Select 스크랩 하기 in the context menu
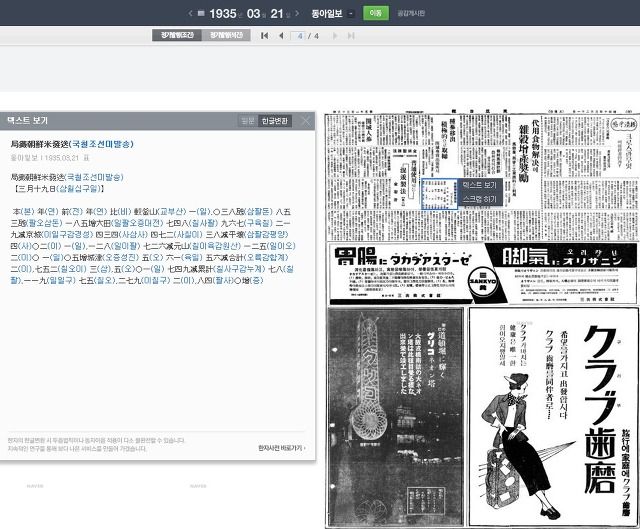This screenshot has height=529, width=640. click(479, 199)
